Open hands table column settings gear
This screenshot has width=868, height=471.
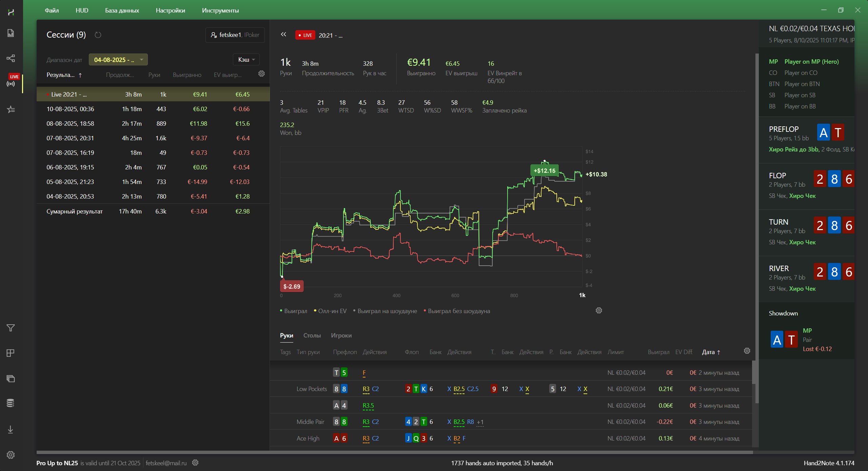click(x=747, y=351)
